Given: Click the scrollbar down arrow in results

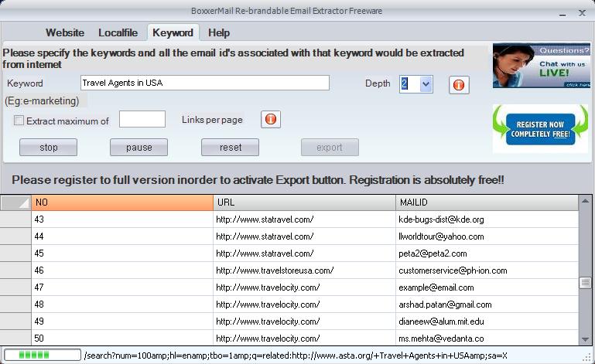Looking at the screenshot, I should pyautogui.click(x=585, y=339).
